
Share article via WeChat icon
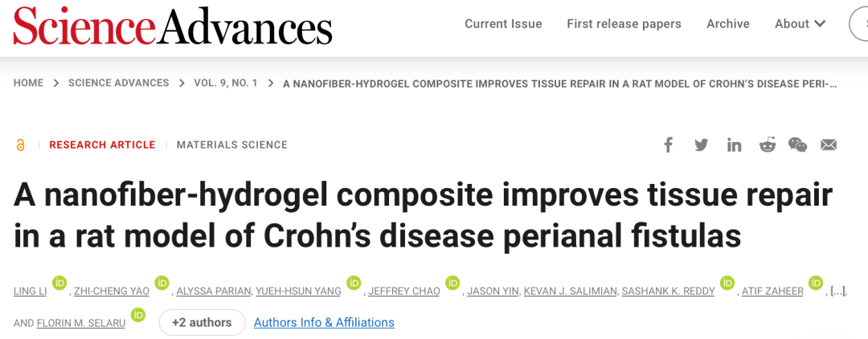click(x=797, y=145)
